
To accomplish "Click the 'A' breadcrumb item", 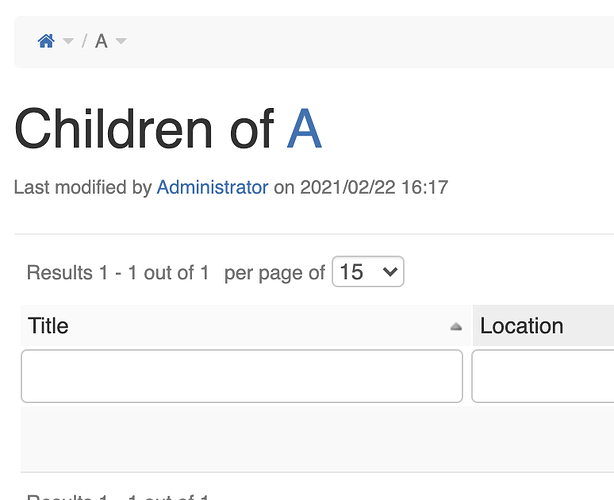I will 101,41.
